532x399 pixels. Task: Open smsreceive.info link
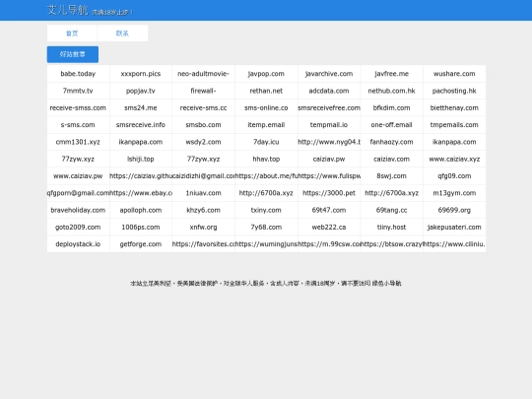(x=141, y=124)
